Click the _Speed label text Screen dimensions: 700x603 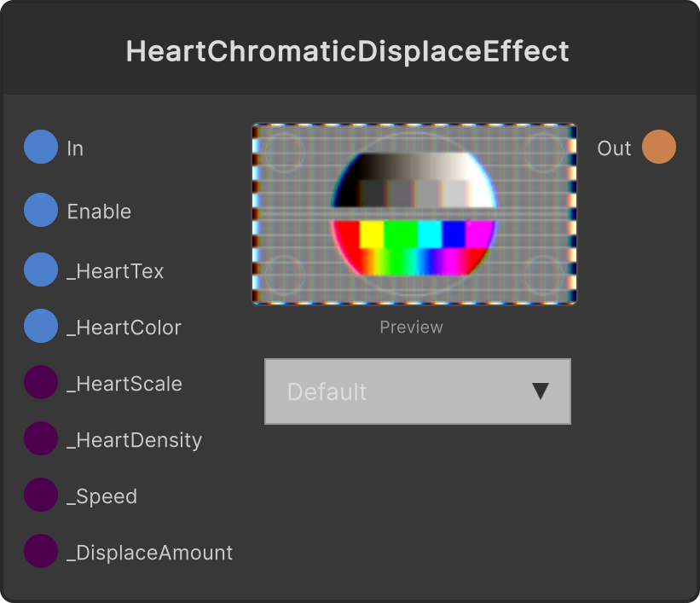pyautogui.click(x=102, y=496)
